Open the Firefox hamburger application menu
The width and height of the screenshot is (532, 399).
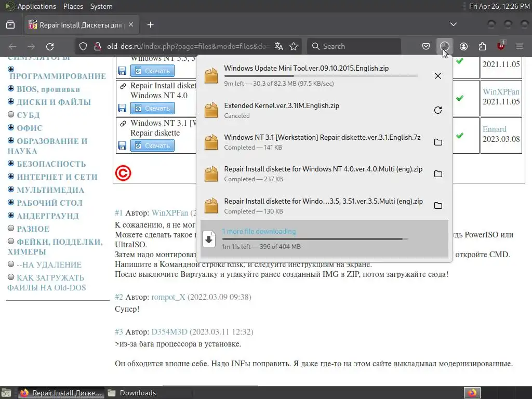[x=520, y=46]
